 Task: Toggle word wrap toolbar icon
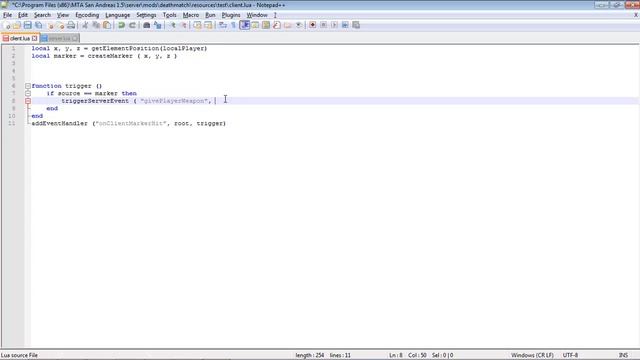coord(223,25)
